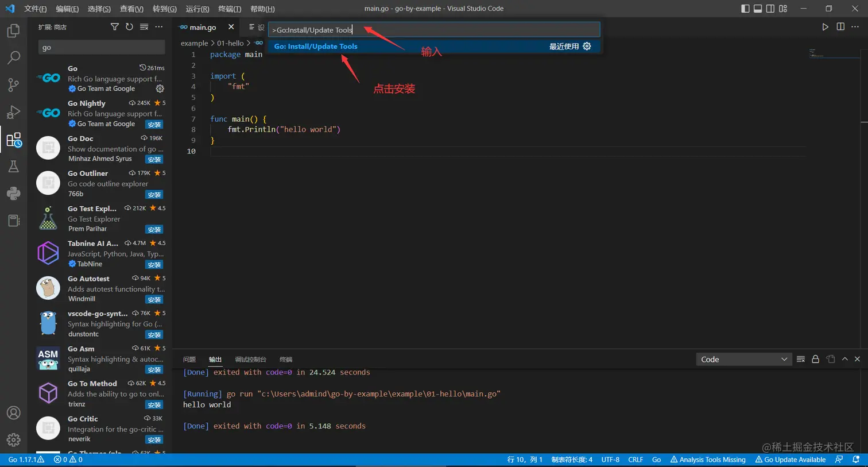The width and height of the screenshot is (868, 467).
Task: Run the 'Go: Install/Update Tools' command entry
Action: tap(434, 47)
